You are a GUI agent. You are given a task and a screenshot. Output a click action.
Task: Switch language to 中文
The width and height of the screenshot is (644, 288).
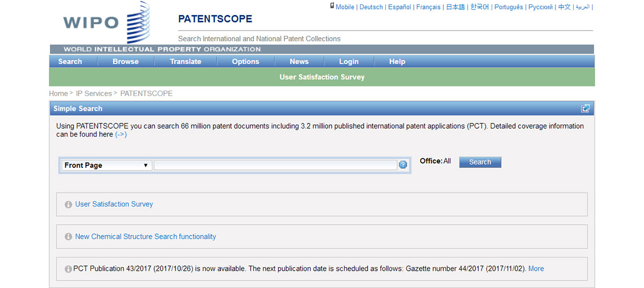[565, 7]
